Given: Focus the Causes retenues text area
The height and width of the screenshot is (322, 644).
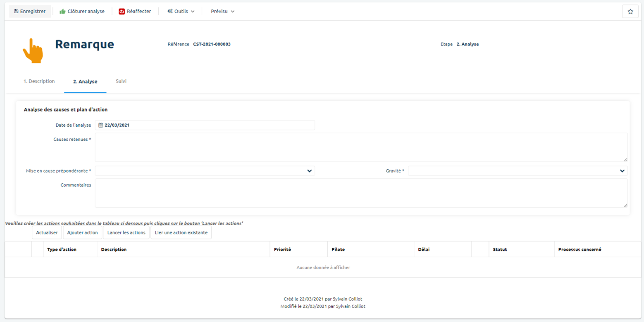Looking at the screenshot, I should [x=361, y=147].
